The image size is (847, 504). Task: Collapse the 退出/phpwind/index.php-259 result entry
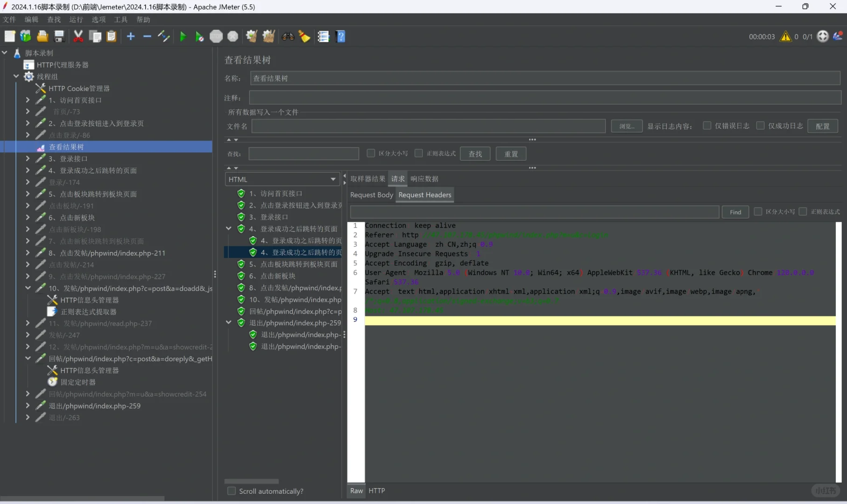229,323
